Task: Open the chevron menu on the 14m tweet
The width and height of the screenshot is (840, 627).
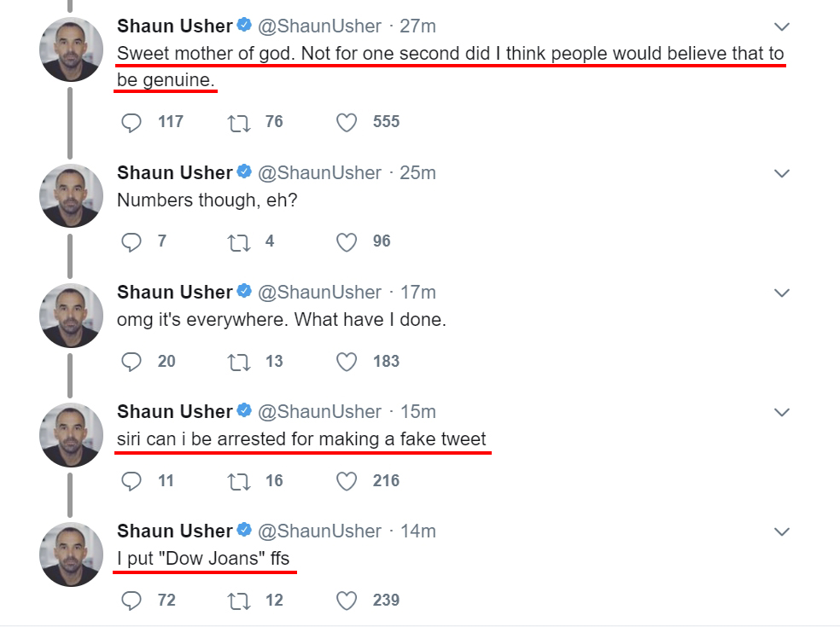Action: click(782, 531)
